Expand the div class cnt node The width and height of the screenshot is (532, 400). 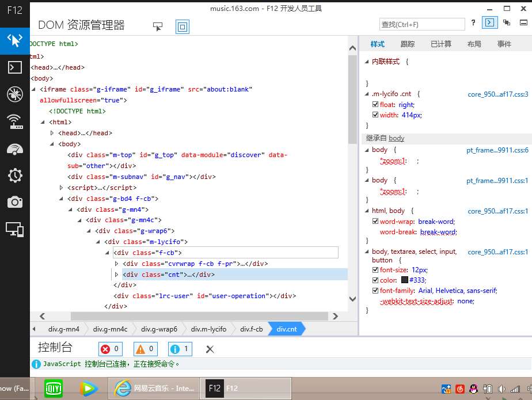[x=116, y=274]
